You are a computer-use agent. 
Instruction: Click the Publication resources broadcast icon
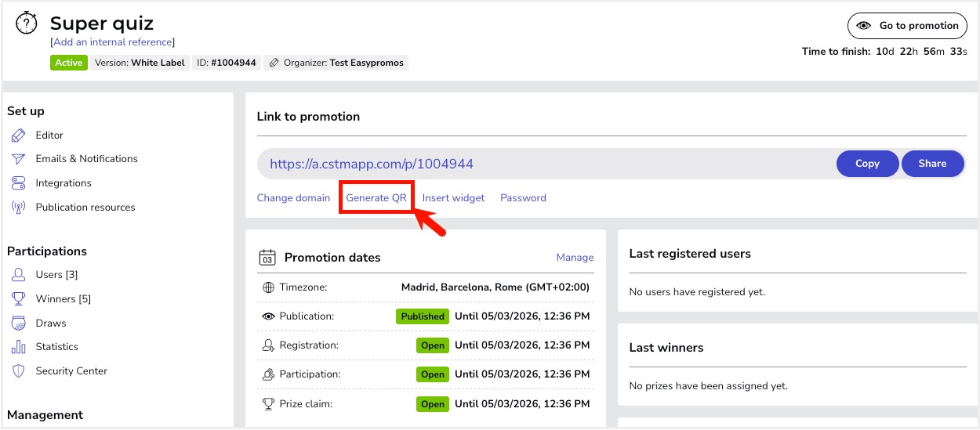click(19, 208)
